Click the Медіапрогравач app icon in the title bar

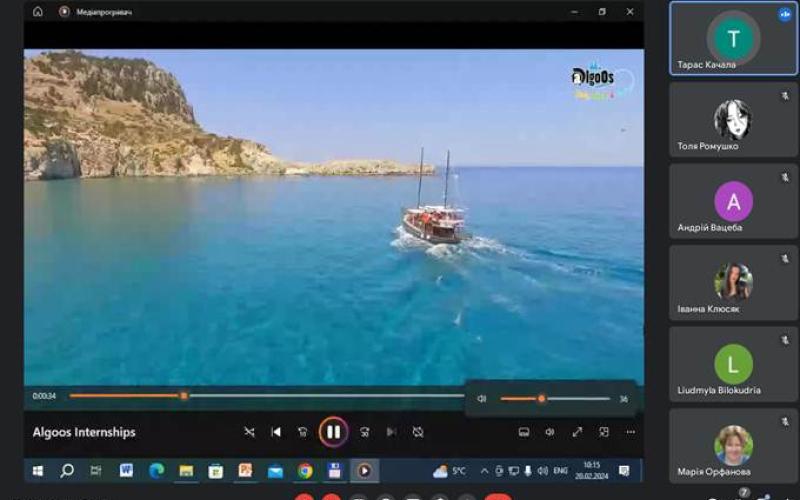64,11
